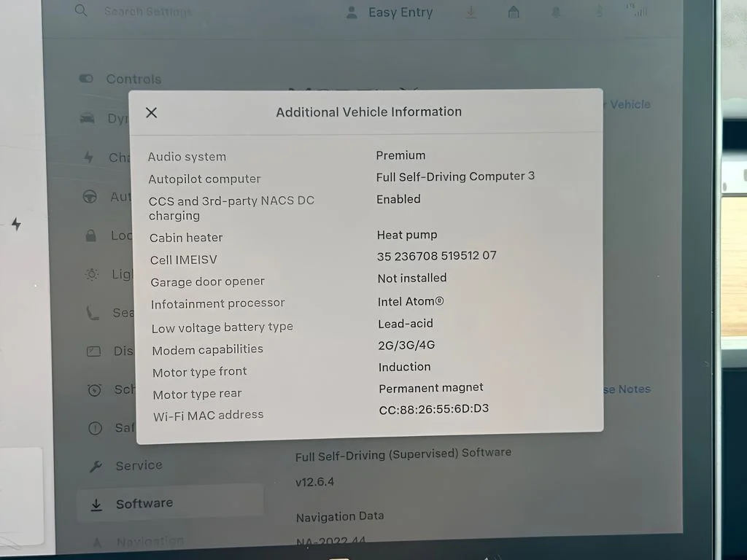Screen dimensions: 747x560
Task: Tap the Software download icon in sidebar
Action: pyautogui.click(x=97, y=505)
